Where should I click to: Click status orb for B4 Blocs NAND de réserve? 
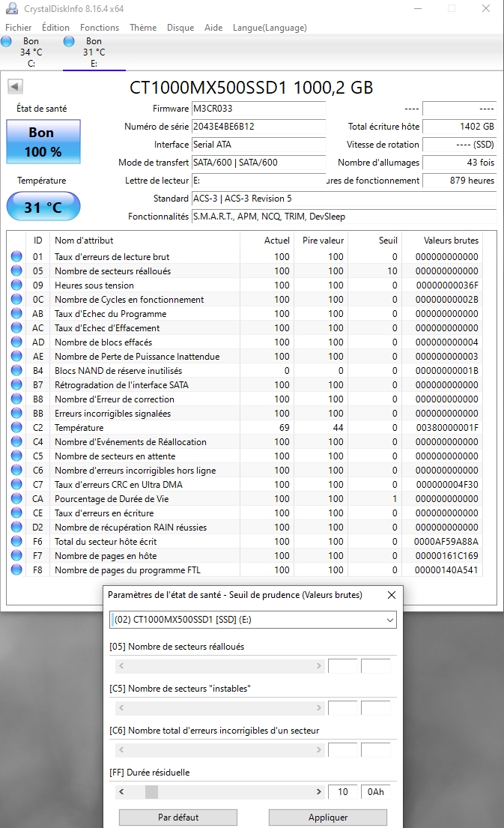coord(17,370)
